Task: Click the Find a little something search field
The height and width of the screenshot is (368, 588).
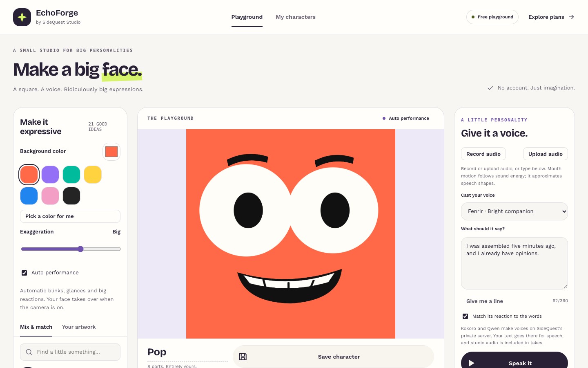Action: click(x=70, y=352)
